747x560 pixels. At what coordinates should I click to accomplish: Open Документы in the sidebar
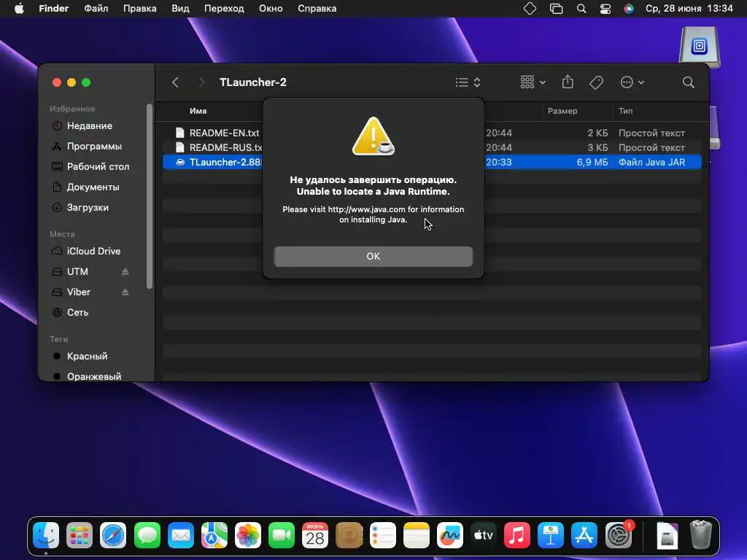pyautogui.click(x=93, y=187)
